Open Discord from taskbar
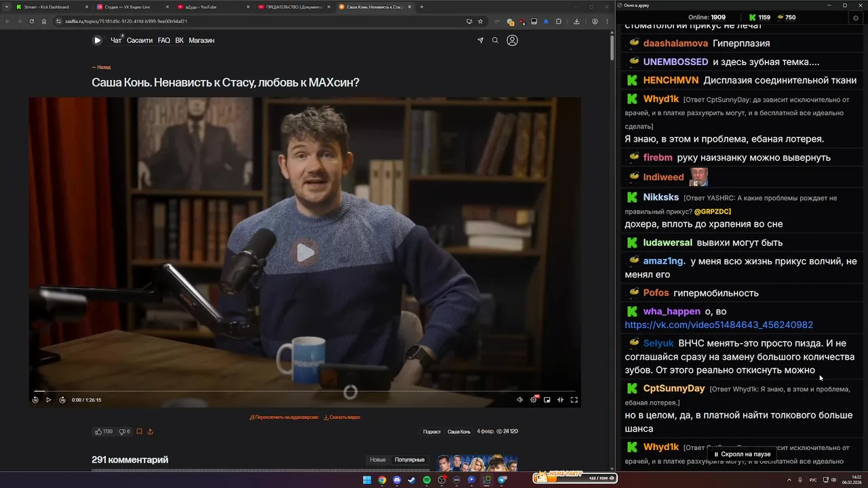 click(x=397, y=480)
